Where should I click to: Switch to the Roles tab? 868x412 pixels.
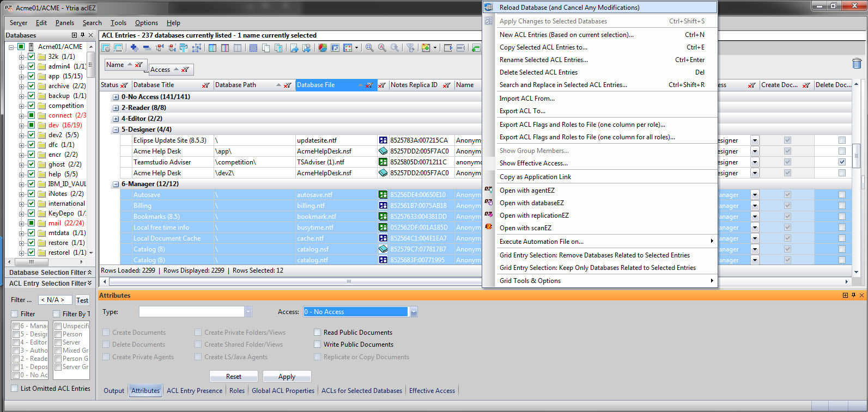pos(237,391)
